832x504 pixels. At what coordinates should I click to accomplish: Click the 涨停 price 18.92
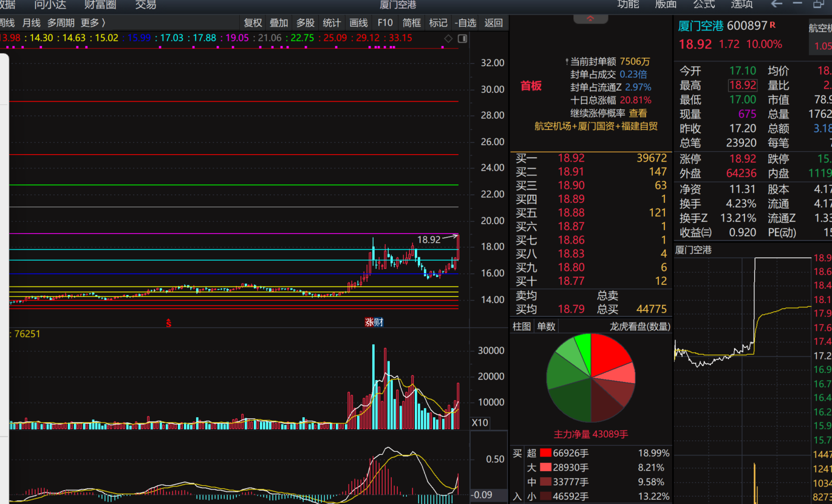(743, 159)
